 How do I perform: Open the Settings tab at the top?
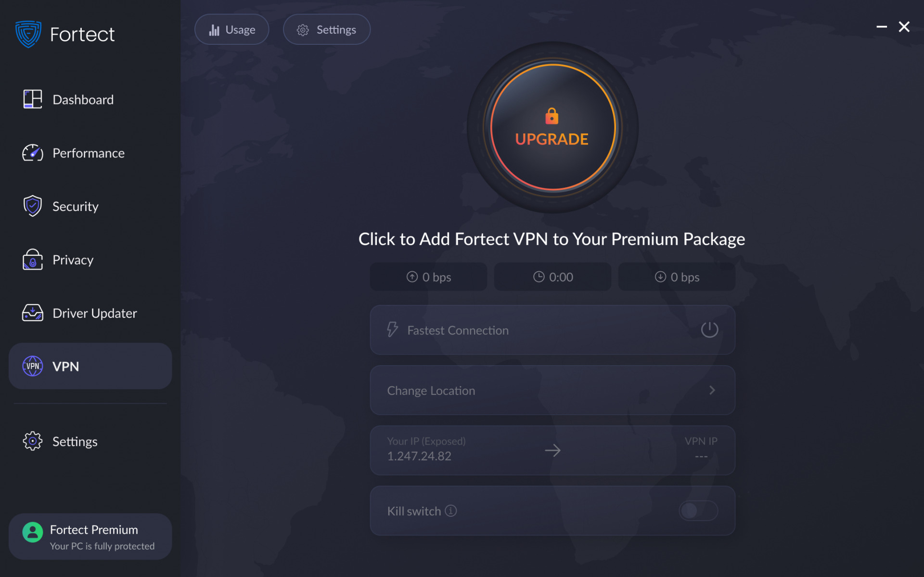[x=326, y=29]
